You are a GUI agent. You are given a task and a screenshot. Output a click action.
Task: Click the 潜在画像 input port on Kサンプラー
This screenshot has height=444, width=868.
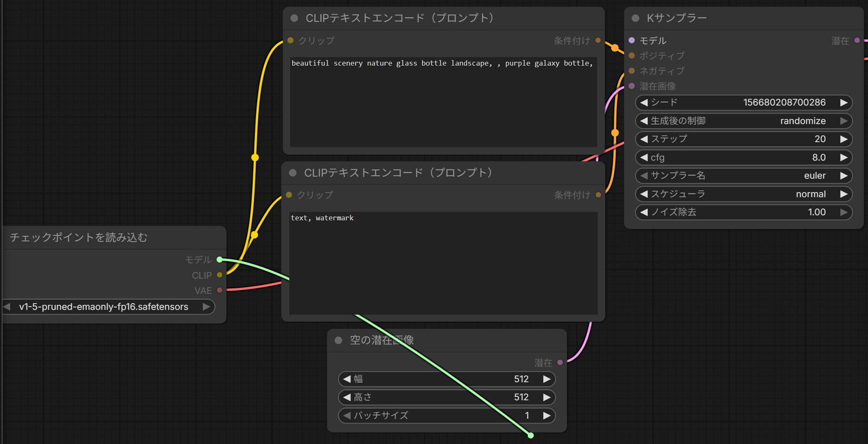(631, 86)
